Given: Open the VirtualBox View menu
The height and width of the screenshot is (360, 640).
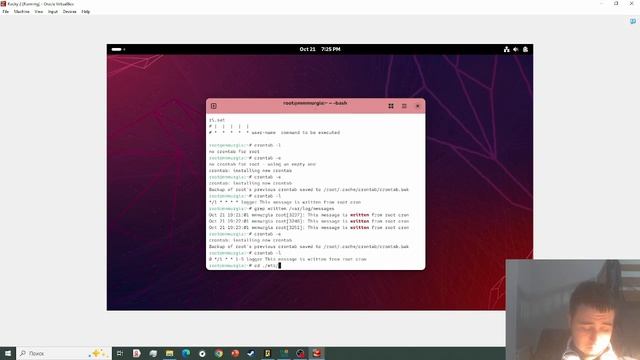Looking at the screenshot, I should [x=39, y=12].
